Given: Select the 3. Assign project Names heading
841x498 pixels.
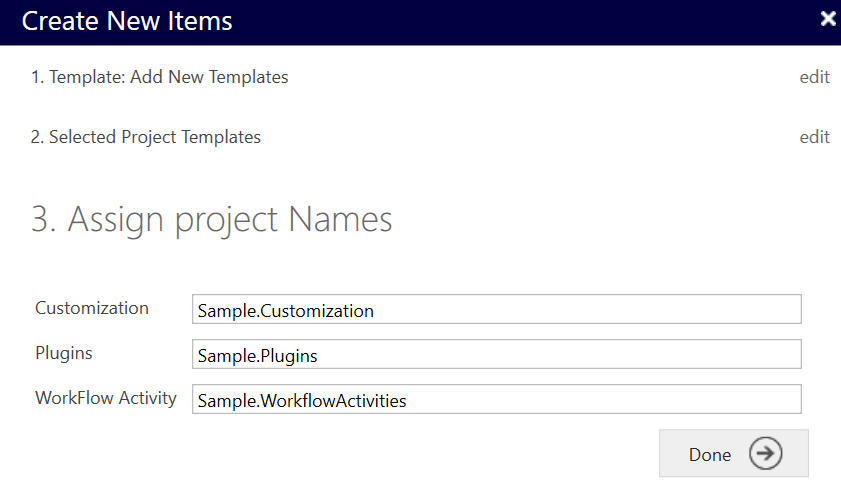Looking at the screenshot, I should point(211,220).
